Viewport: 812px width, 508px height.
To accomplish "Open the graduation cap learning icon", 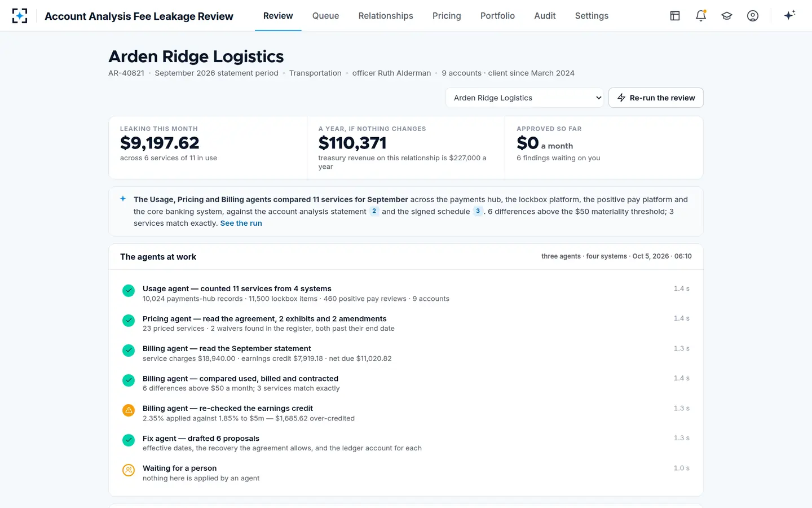I will pos(727,16).
